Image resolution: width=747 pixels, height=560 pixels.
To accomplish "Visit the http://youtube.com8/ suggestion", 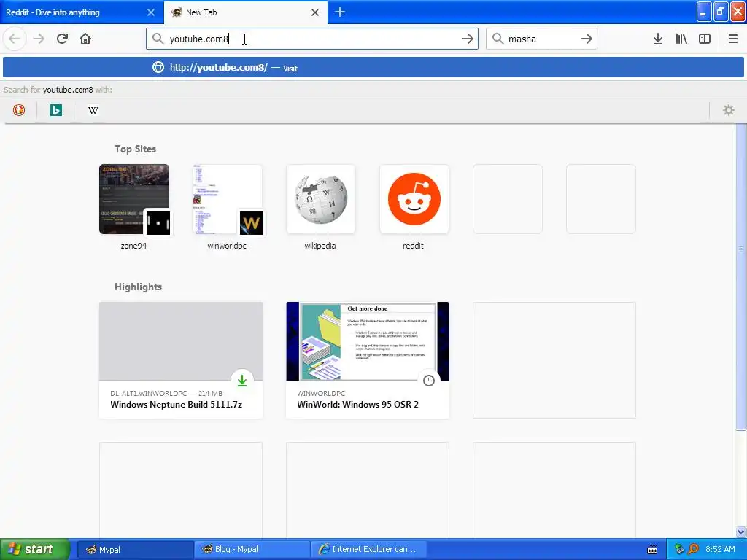I will [x=373, y=67].
